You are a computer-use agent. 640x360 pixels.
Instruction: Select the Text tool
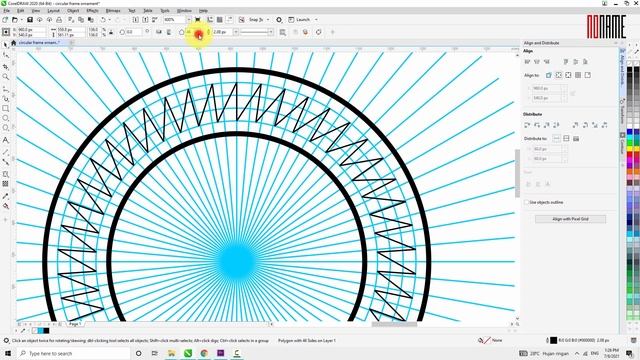(x=5, y=140)
